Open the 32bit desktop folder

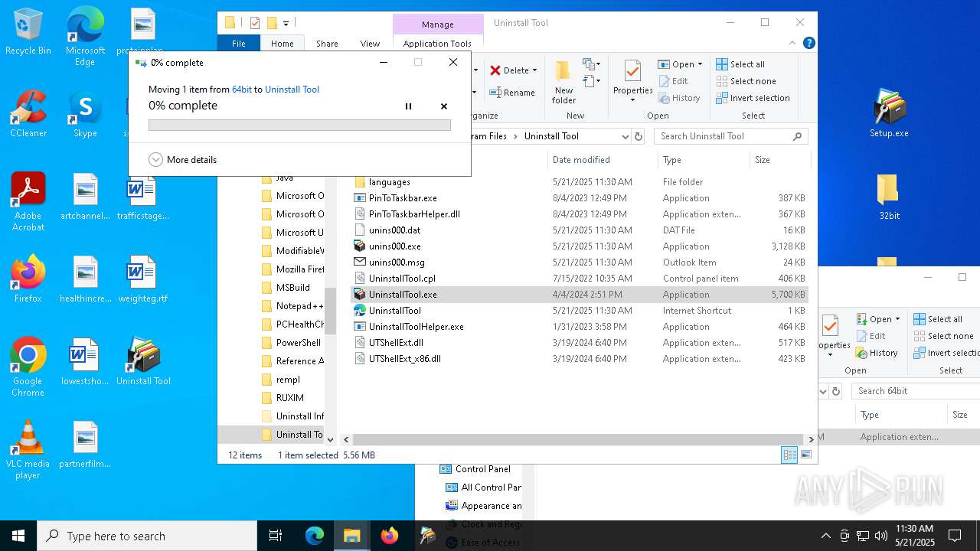(x=889, y=197)
